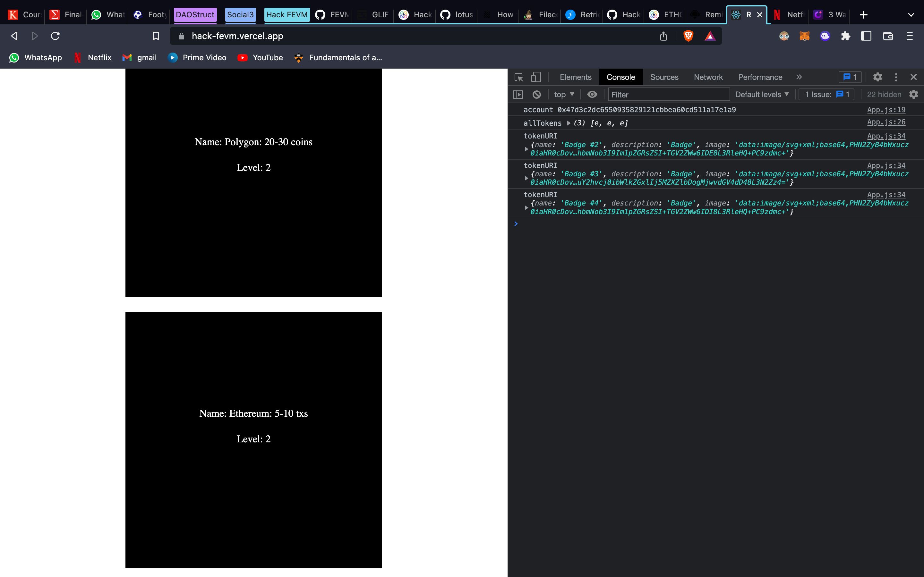924x577 pixels.
Task: Toggle the filter log levels dropdown
Action: [762, 94]
